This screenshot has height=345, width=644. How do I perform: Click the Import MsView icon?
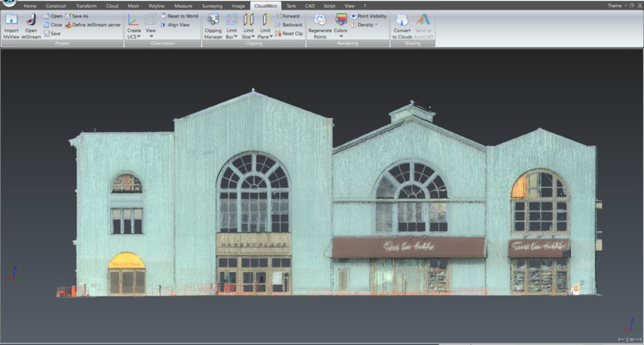[x=11, y=19]
